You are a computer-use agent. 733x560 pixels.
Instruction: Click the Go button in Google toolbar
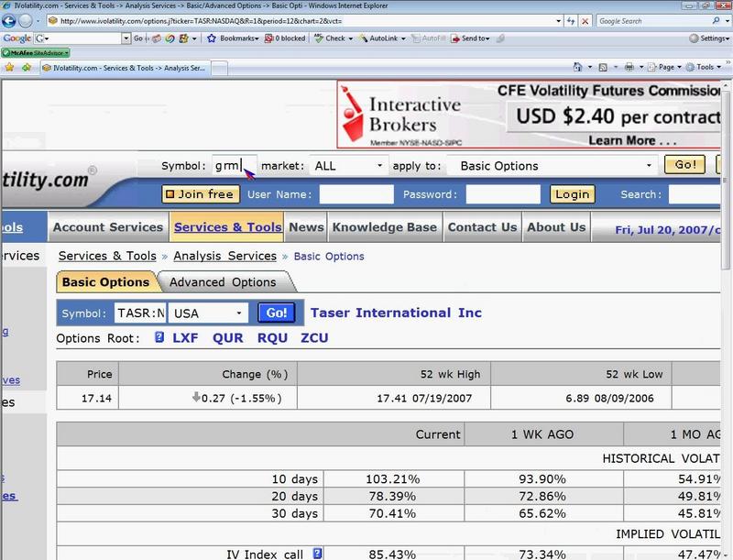(x=138, y=38)
